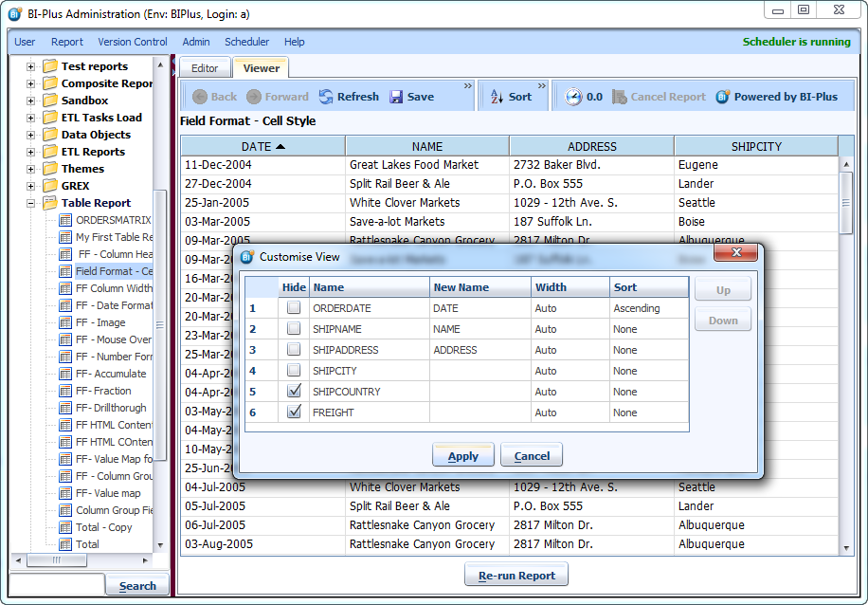Click Apply in the Customise View dialog
Screen dimensions: 868x605
(462, 456)
